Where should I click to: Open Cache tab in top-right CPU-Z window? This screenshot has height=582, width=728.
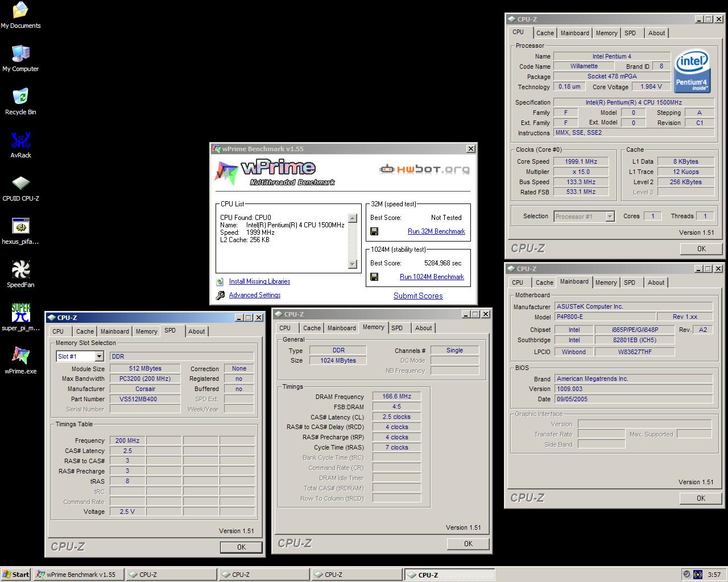[545, 33]
